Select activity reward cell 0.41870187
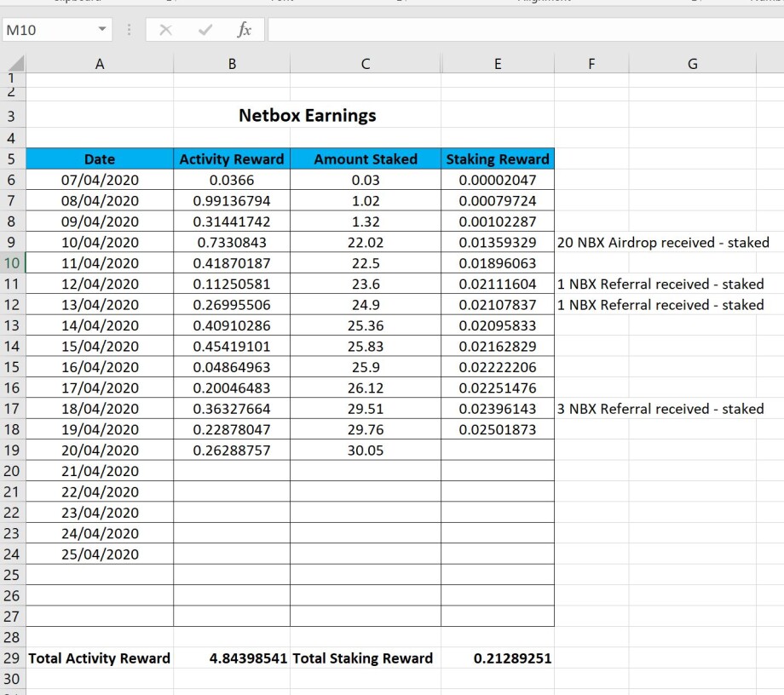This screenshot has height=695, width=784. pos(232,263)
